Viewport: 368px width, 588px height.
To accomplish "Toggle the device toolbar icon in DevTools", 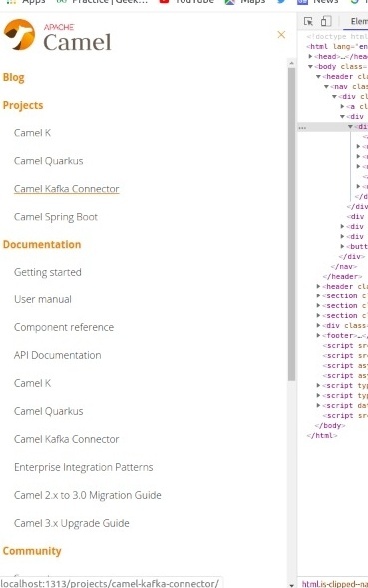I will (x=326, y=21).
